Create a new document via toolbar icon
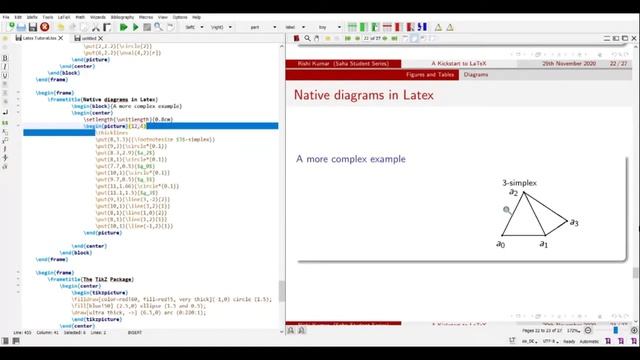Screen dimensions: 640x360 coord(11,27)
